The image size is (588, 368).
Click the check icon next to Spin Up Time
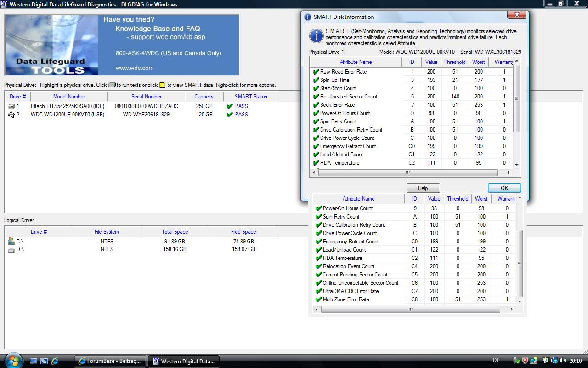[x=316, y=80]
